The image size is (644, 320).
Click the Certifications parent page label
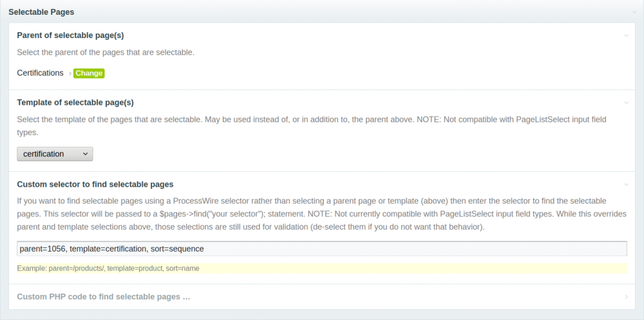point(40,73)
